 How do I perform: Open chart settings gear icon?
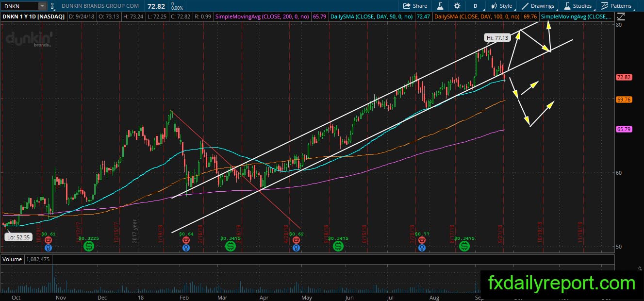457,6
